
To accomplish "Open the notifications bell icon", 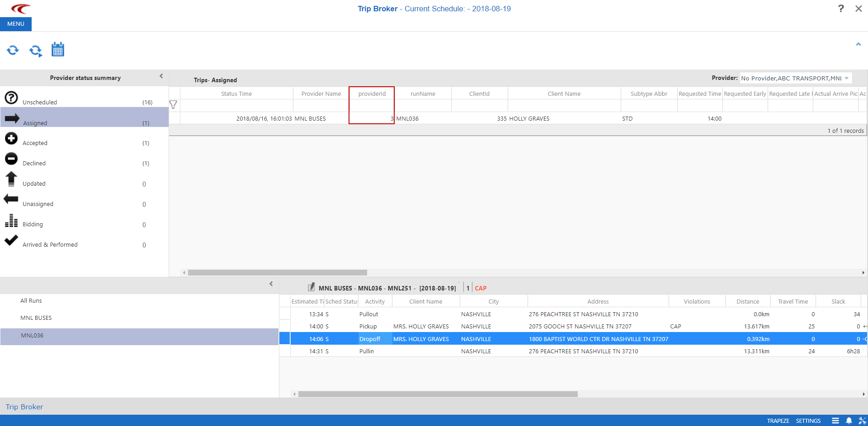I will 849,421.
